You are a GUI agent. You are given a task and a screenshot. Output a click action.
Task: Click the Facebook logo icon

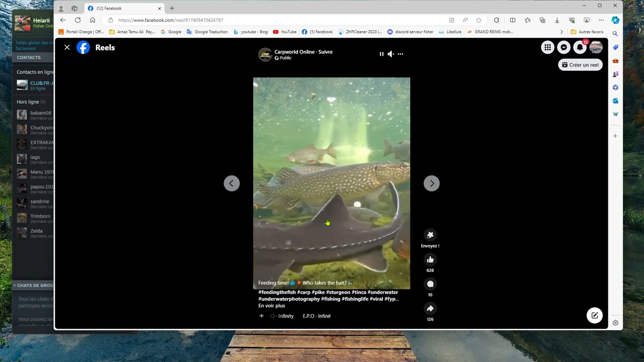[83, 47]
